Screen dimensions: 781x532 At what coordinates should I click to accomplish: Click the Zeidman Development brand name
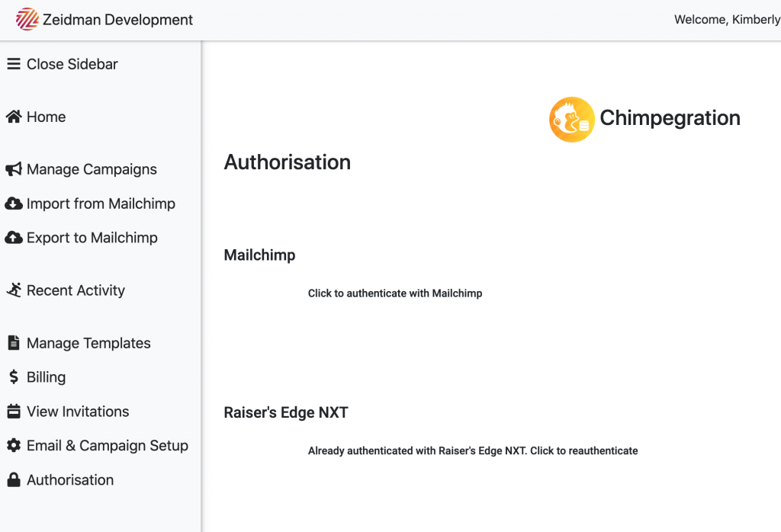tap(117, 19)
